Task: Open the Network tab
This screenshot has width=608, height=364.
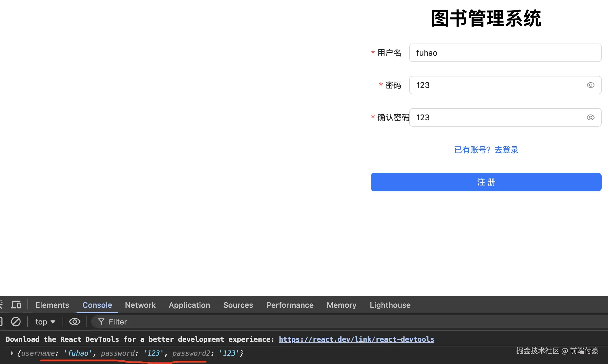Action: 140,305
